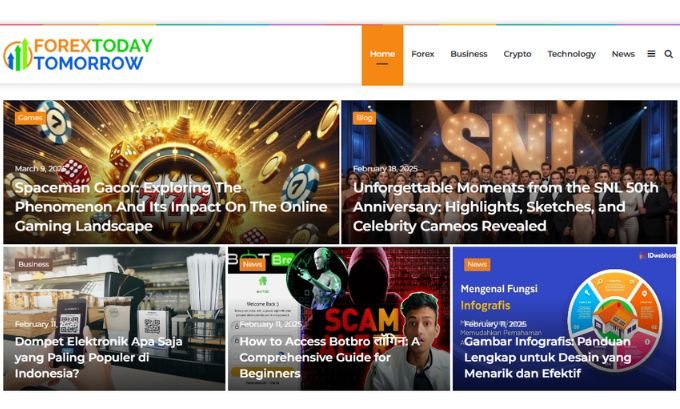Image resolution: width=680 pixels, height=409 pixels.
Task: Read the Dompet Elektronik article
Action: pos(98,357)
